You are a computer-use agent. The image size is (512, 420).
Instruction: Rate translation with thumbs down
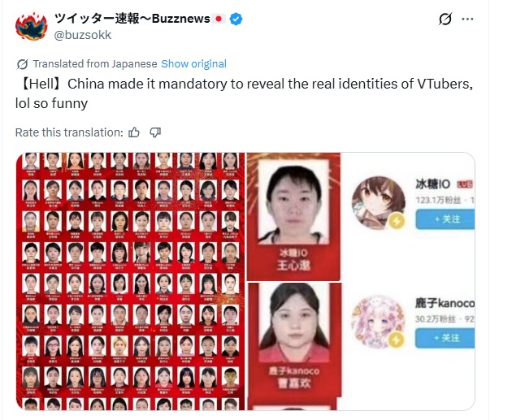(155, 132)
